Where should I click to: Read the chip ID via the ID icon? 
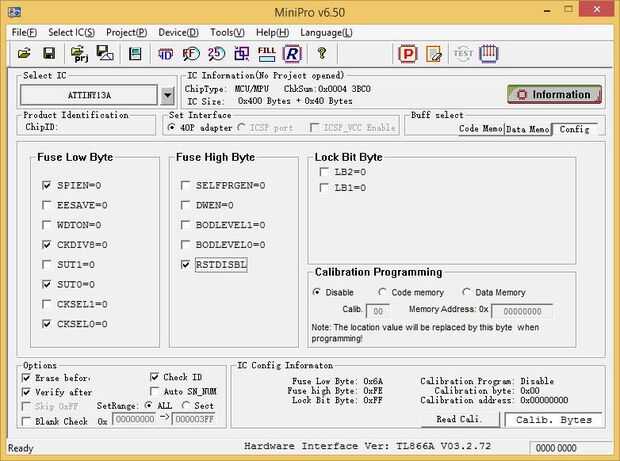(165, 54)
